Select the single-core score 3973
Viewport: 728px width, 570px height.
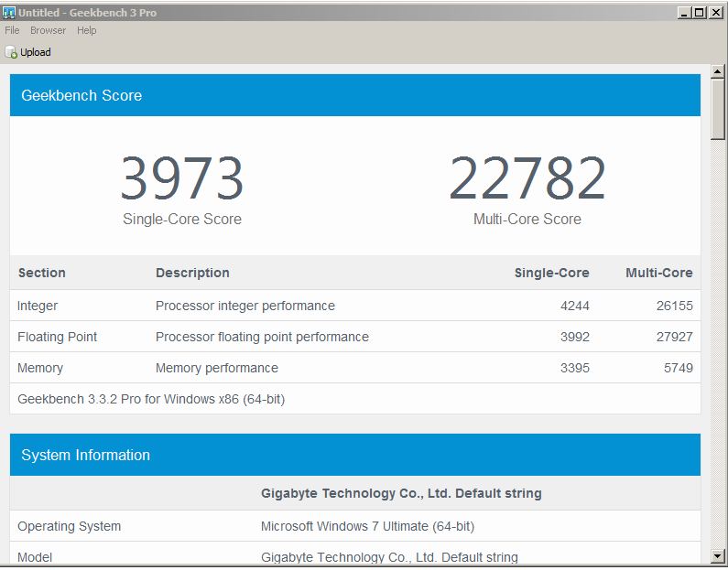pyautogui.click(x=182, y=178)
